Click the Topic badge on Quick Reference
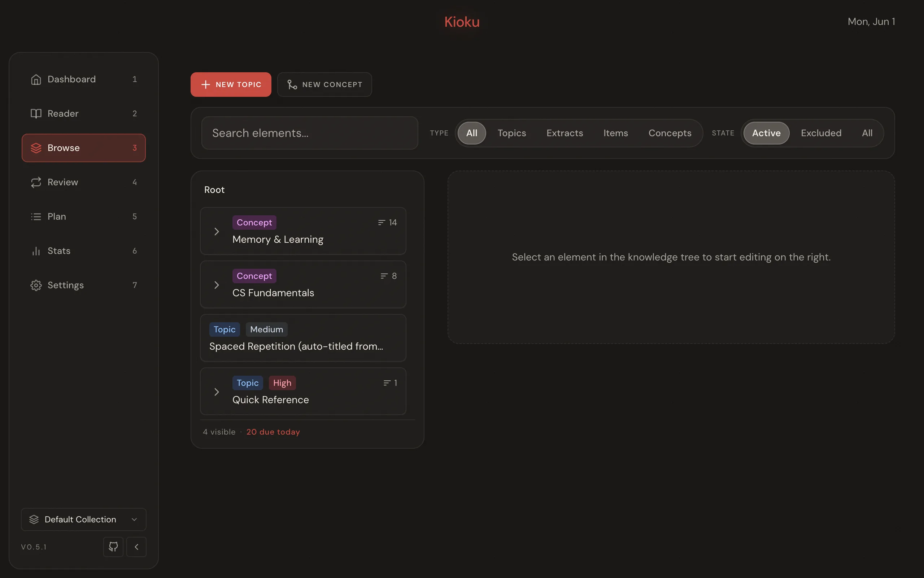 (x=247, y=383)
